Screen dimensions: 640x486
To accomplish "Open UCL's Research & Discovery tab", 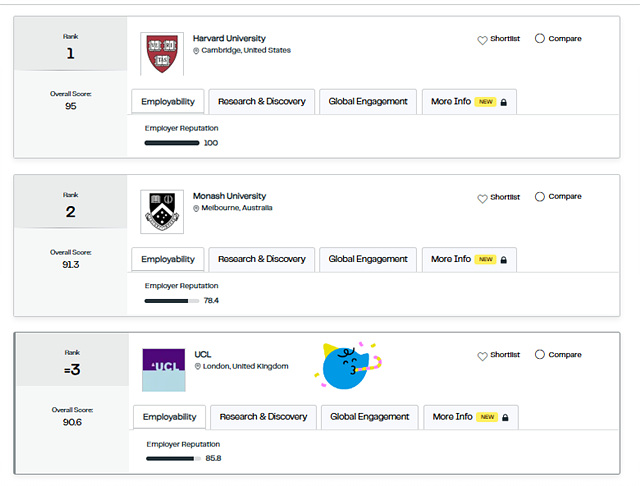I will [264, 417].
